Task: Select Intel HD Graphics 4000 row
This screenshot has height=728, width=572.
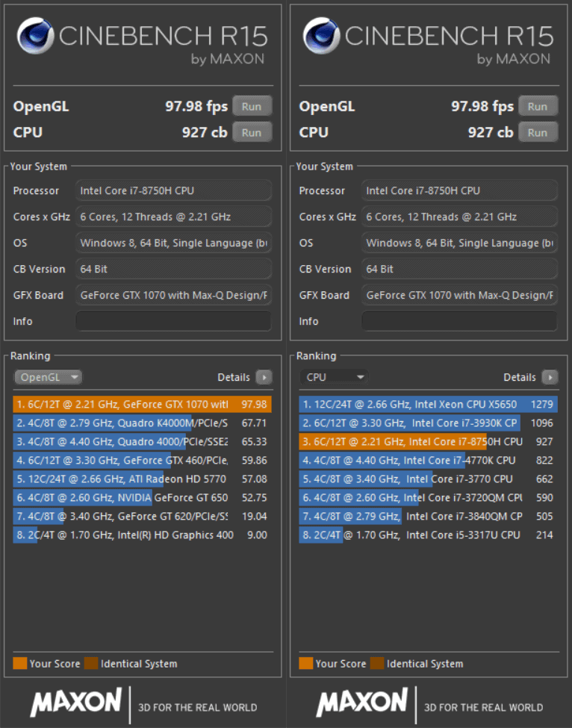Action: 142,535
